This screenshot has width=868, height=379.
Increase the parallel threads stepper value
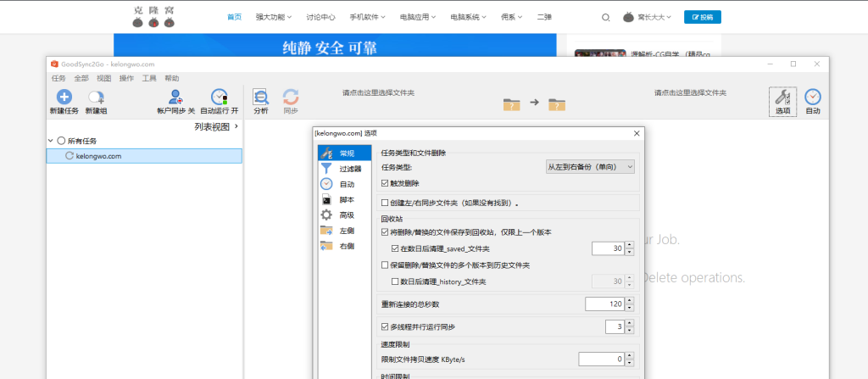click(630, 324)
